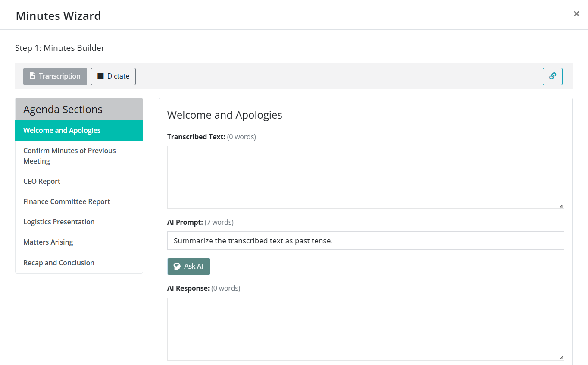Click into the AI Response text area
588x365 pixels.
[365, 329]
